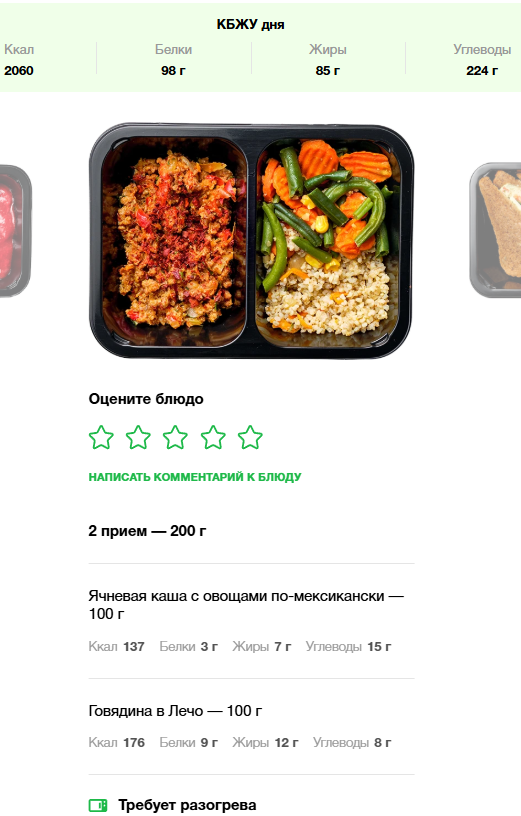Rate the dish one star
The width and height of the screenshot is (521, 816).
click(x=101, y=437)
